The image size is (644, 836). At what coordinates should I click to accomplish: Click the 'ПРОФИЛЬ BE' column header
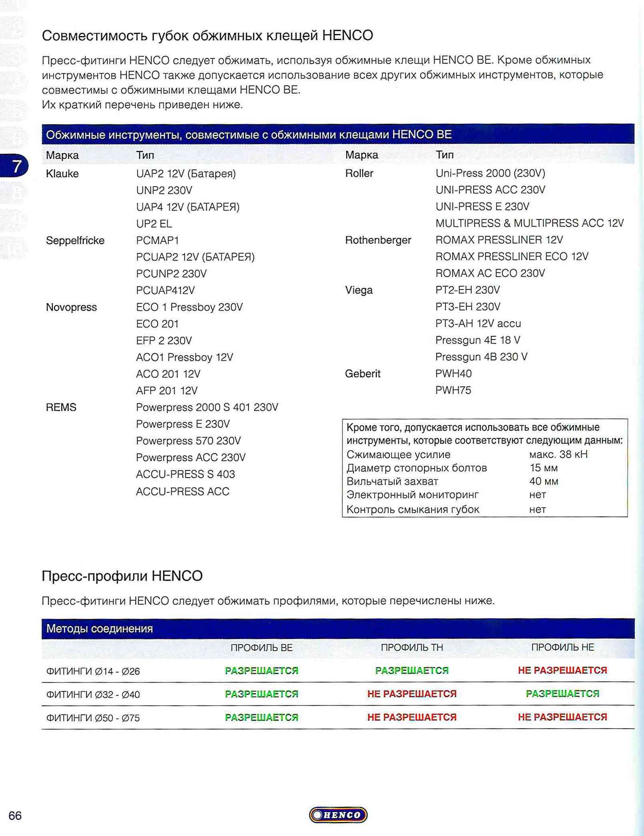[x=261, y=647]
